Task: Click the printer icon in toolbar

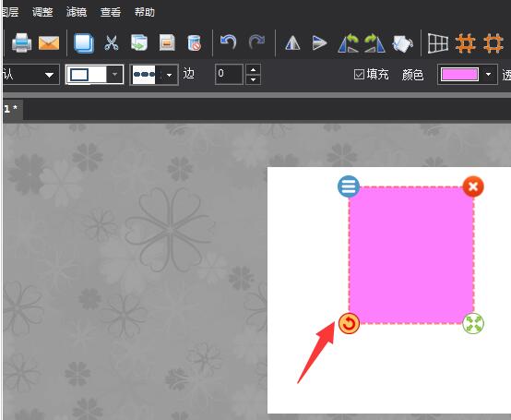Action: [21, 42]
